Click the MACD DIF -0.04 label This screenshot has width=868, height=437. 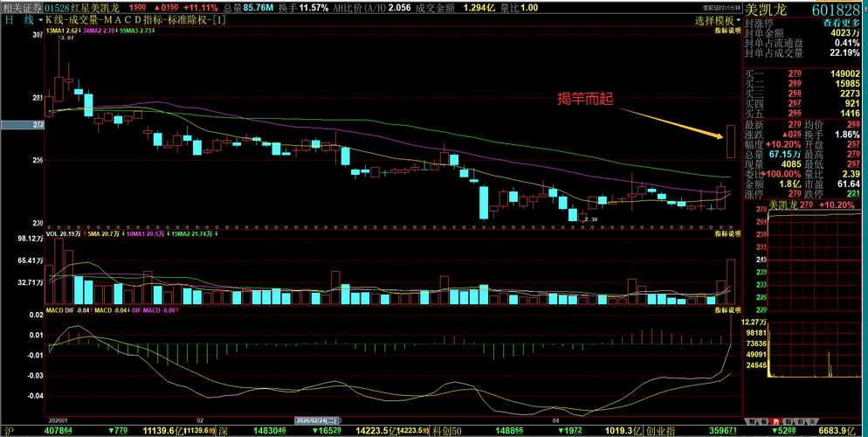pos(69,310)
